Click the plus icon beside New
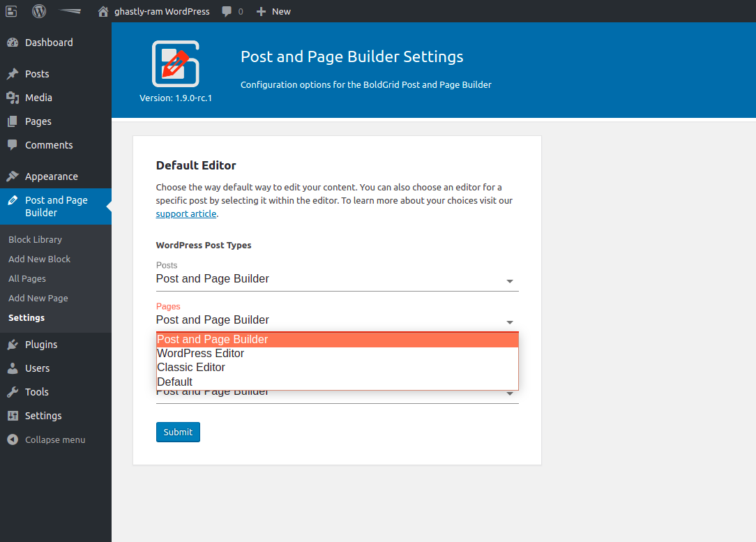The width and height of the screenshot is (756, 542). tap(261, 12)
